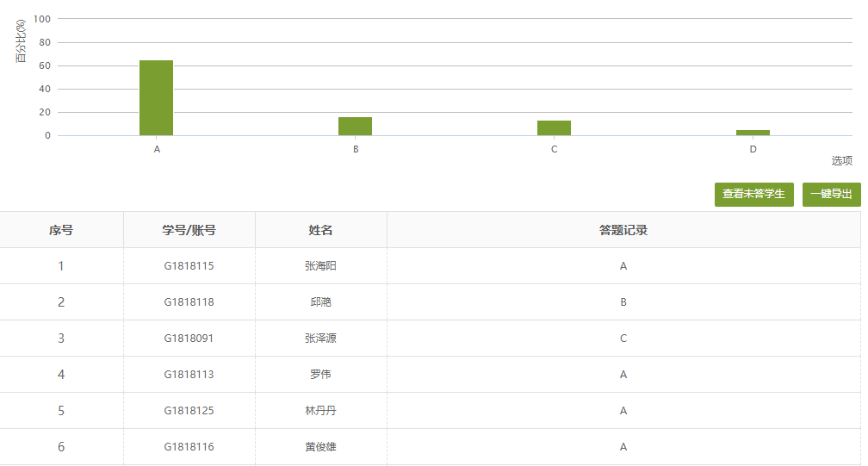Image resolution: width=868 pixels, height=466 pixels.
Task: Click student 罗伟 in the table
Action: point(320,375)
